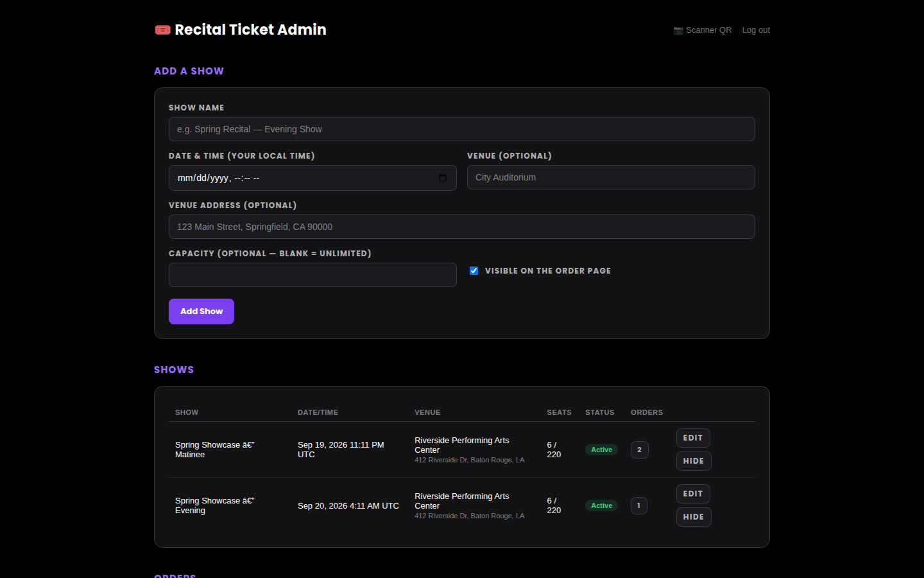Click the Evening row venue address
The height and width of the screenshot is (578, 924).
click(470, 516)
